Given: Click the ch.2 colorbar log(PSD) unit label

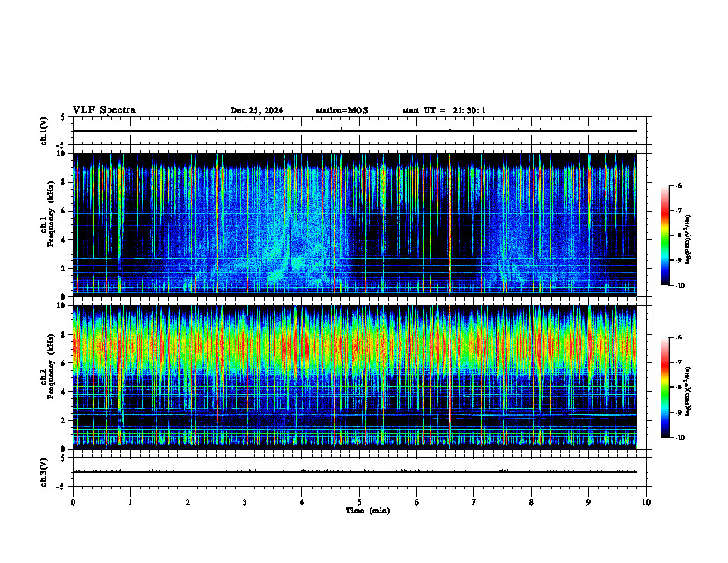Looking at the screenshot, I should pos(688,391).
